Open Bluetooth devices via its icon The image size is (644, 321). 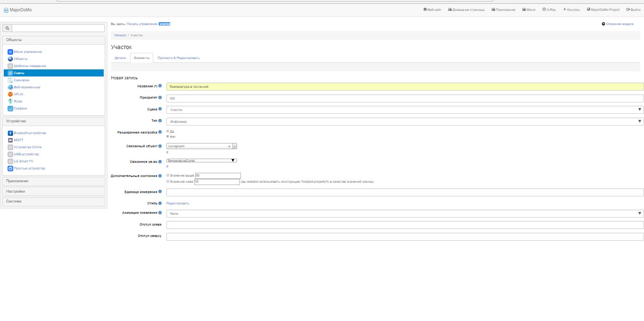[10, 133]
